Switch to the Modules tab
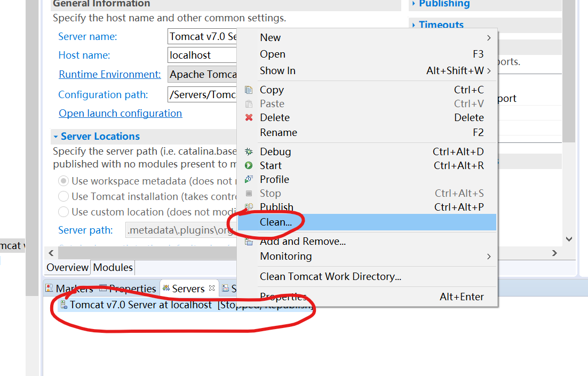 click(113, 268)
